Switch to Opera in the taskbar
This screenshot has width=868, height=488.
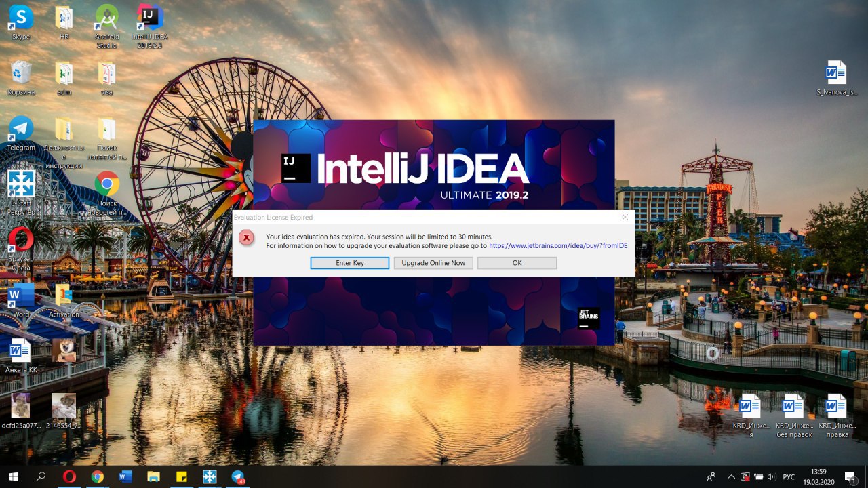69,476
